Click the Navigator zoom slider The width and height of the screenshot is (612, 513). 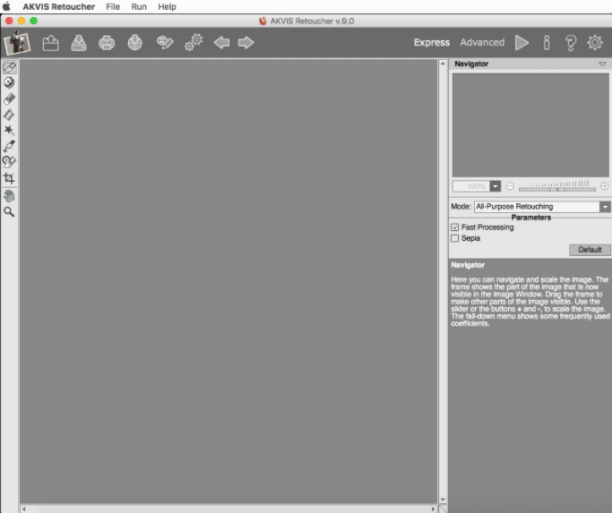[557, 189]
